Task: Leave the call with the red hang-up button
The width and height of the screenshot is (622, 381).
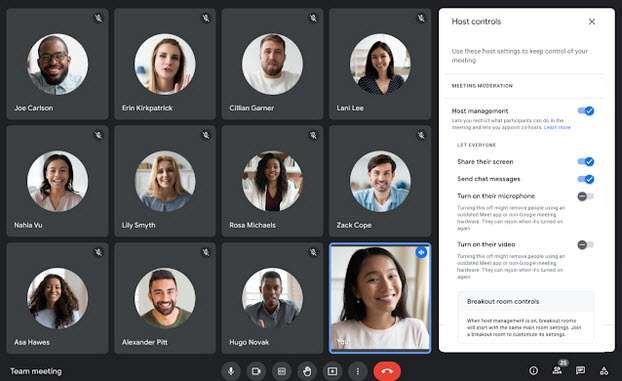Action: [387, 371]
